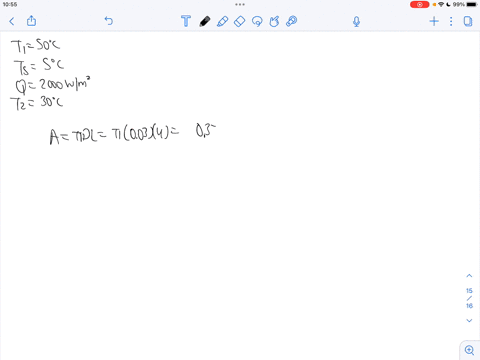
Task: Select the Text tool
Action: point(186,21)
